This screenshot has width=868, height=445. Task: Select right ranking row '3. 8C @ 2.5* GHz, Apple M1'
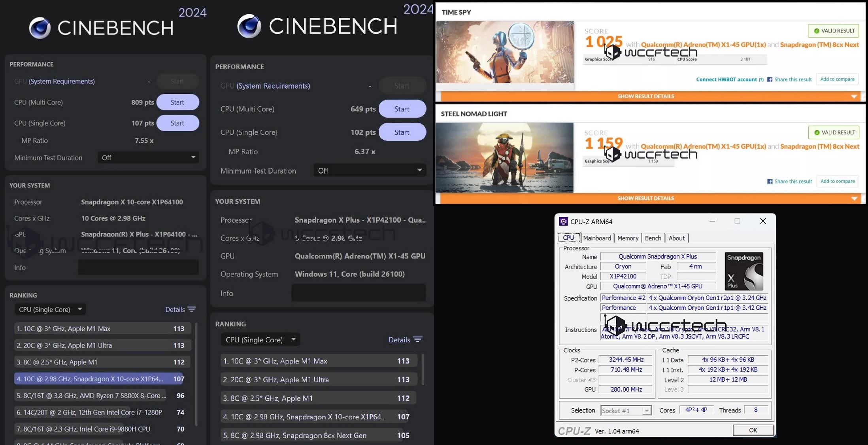[318, 398]
